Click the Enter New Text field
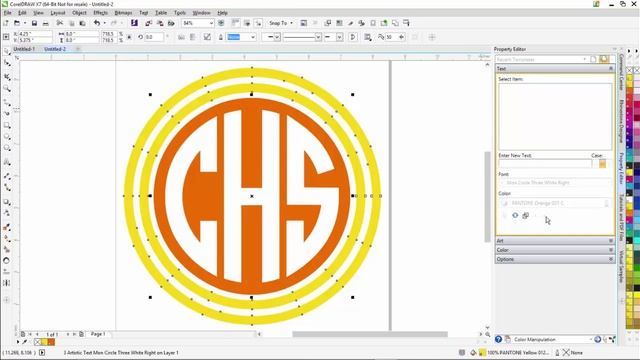This screenshot has height=360, width=640. tap(544, 164)
